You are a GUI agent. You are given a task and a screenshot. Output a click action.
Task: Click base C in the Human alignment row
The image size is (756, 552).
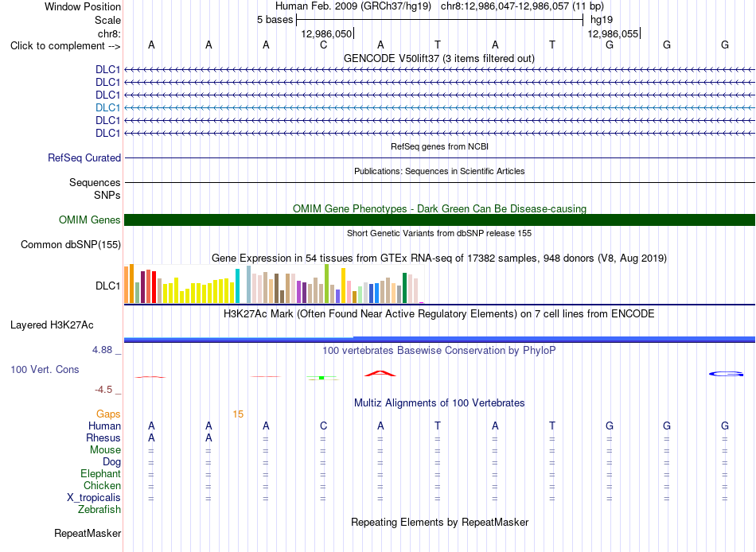point(323,426)
